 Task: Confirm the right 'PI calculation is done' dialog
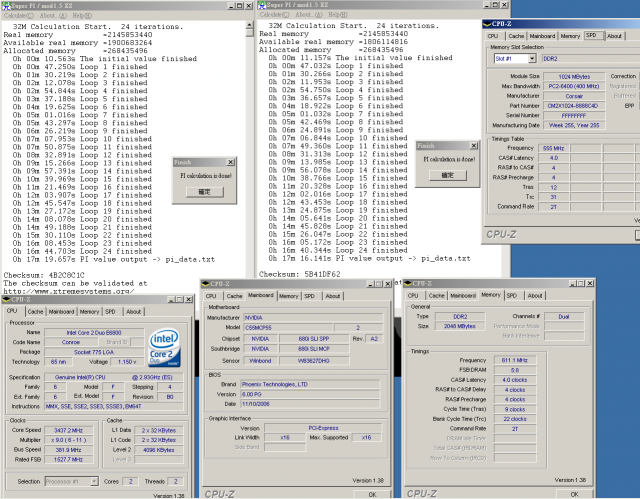coord(447,175)
